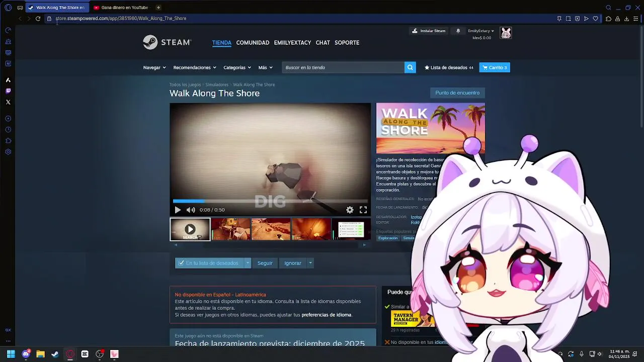Click Instalar Steam button

(429, 31)
